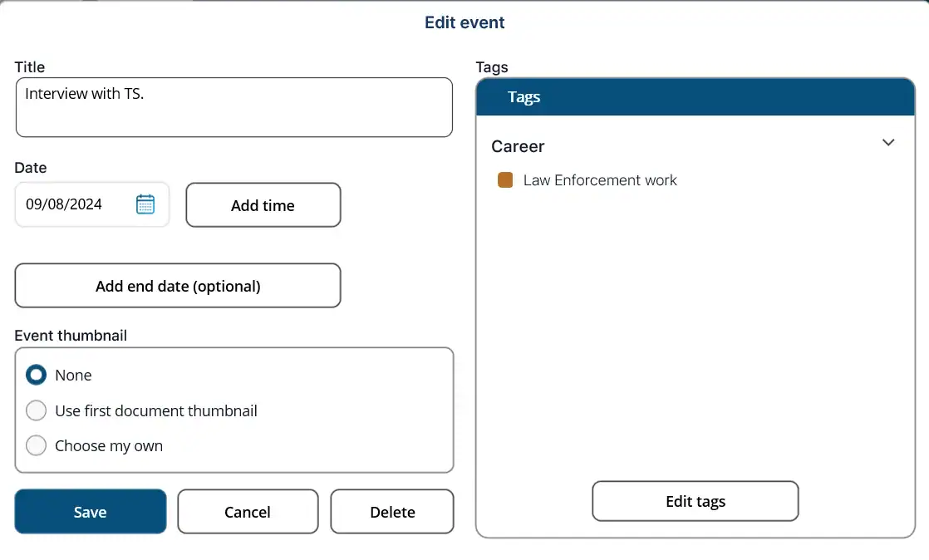
Task: Open the calendar date picker icon
Action: point(145,204)
